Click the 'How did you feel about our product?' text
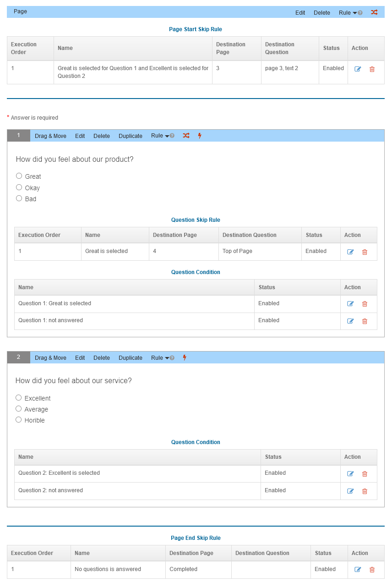 click(x=75, y=159)
